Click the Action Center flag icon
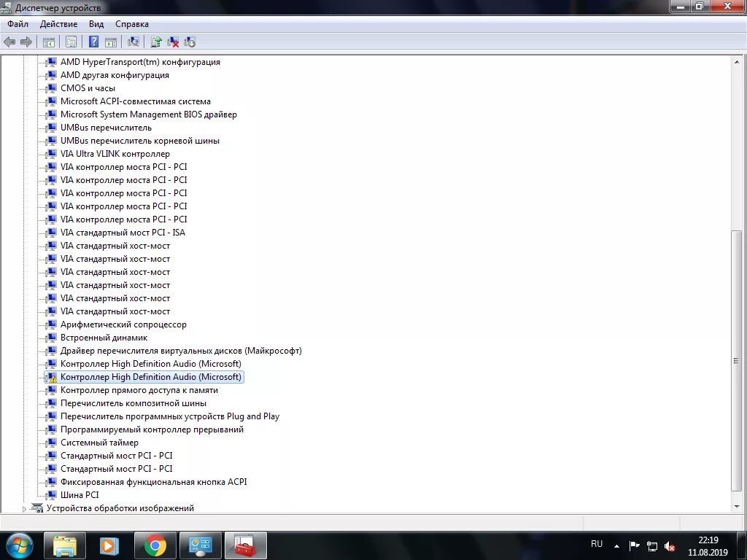The width and height of the screenshot is (747, 560). (x=634, y=545)
